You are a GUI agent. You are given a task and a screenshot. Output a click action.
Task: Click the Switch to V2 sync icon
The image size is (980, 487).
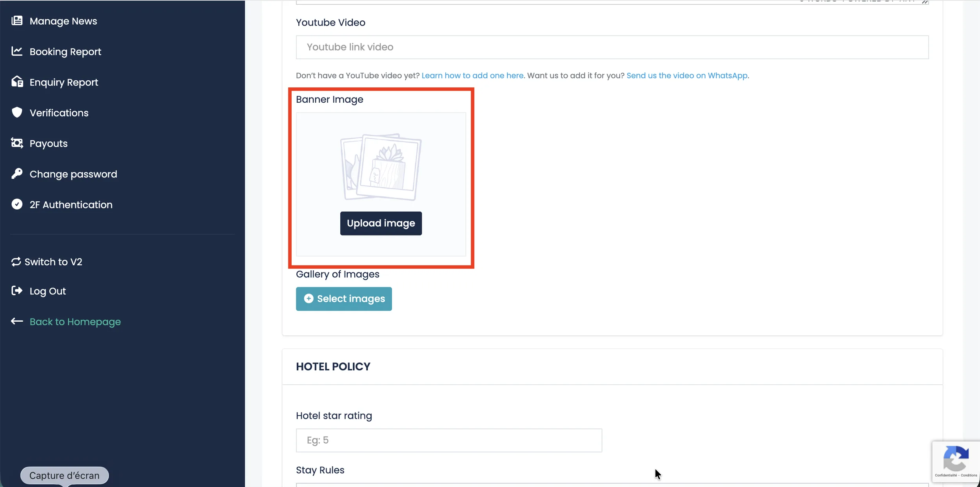(x=16, y=262)
